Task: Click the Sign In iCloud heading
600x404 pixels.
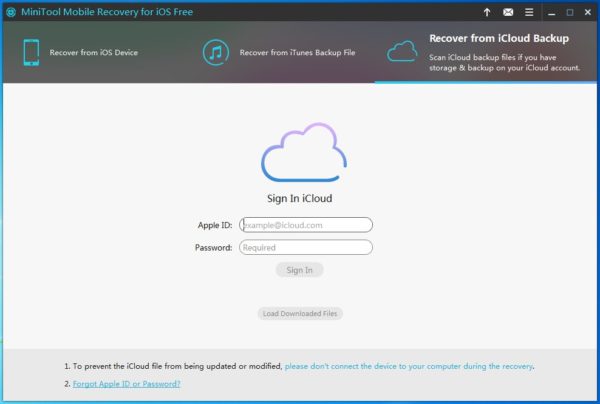Action: 300,199
